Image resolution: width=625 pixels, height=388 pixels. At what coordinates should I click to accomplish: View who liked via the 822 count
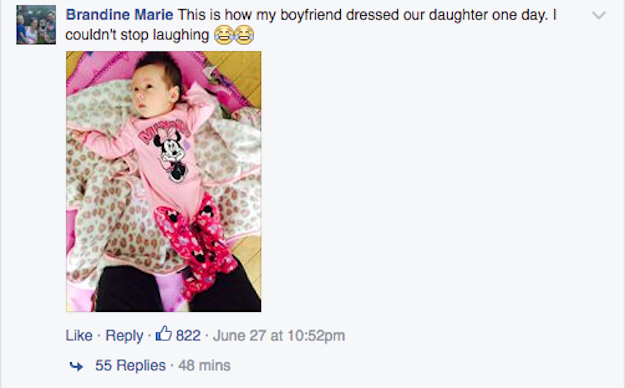(188, 335)
